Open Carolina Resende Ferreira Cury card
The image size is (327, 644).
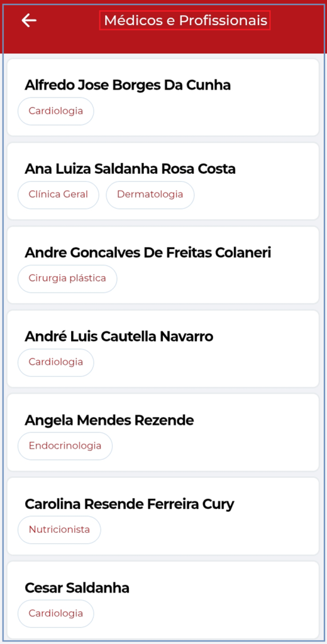click(163, 516)
